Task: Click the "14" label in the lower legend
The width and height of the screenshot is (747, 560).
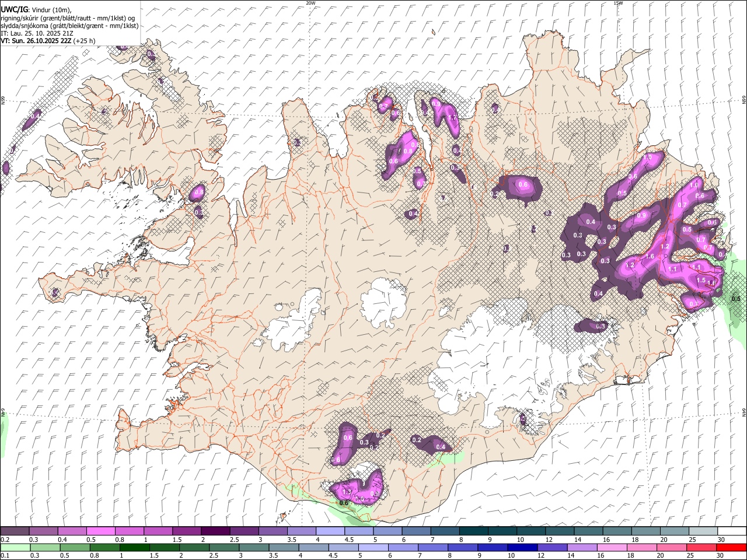Action: click(x=571, y=556)
